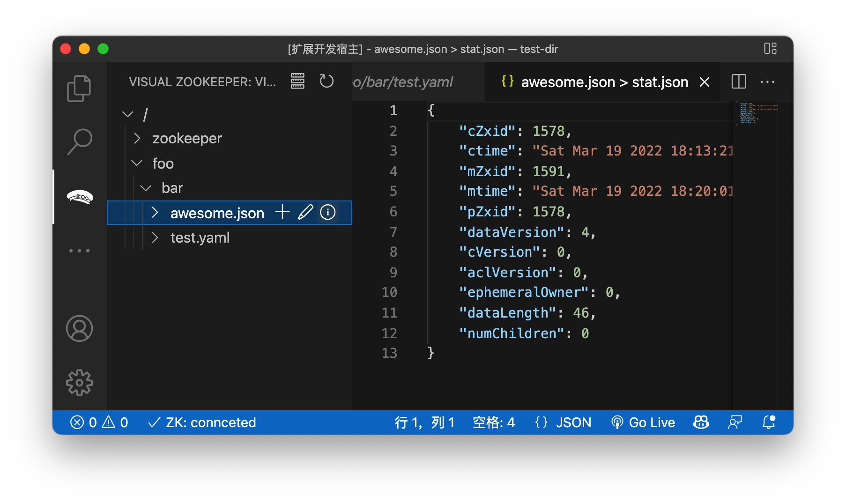Show info for awesome.json node
This screenshot has width=846, height=504.
click(327, 212)
